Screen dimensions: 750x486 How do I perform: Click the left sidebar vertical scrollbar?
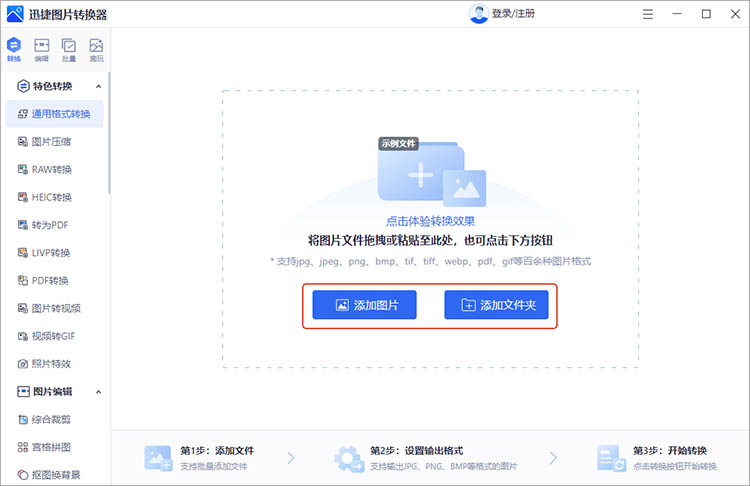click(109, 133)
